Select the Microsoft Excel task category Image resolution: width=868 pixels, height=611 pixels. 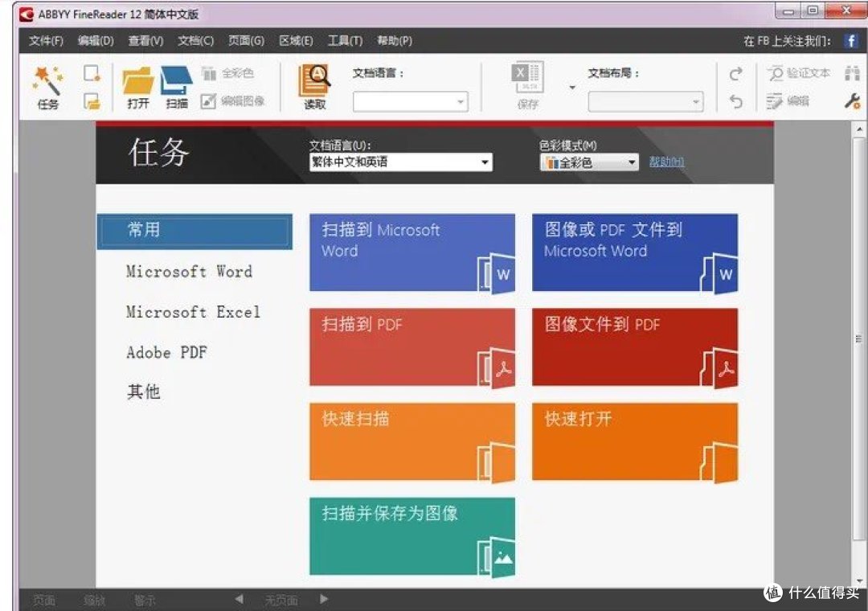click(x=193, y=312)
